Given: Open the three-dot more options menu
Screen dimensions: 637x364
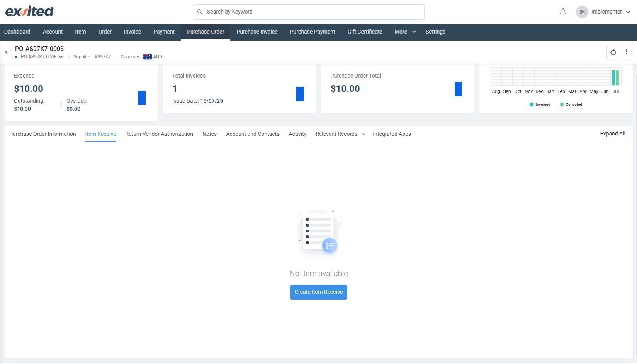Looking at the screenshot, I should tap(626, 52).
